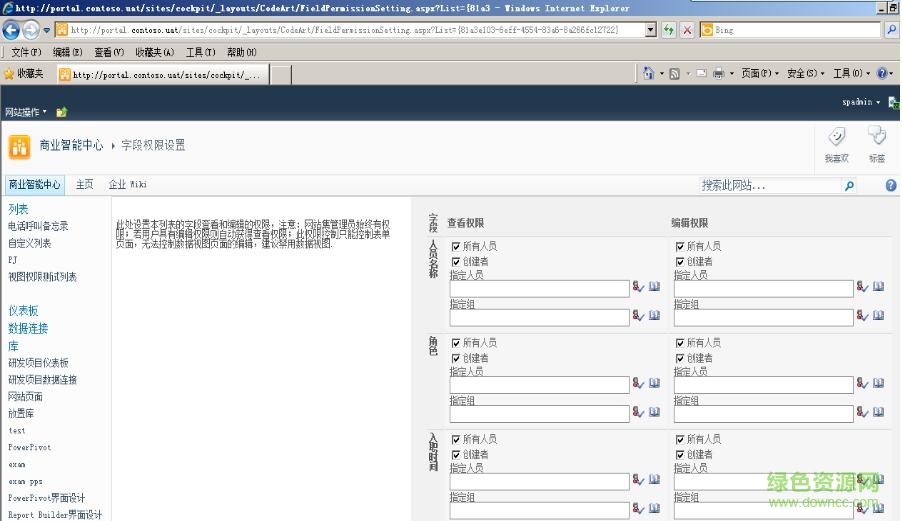The width and height of the screenshot is (902, 521).
Task: Open the spadmin user menu
Action: (x=861, y=102)
